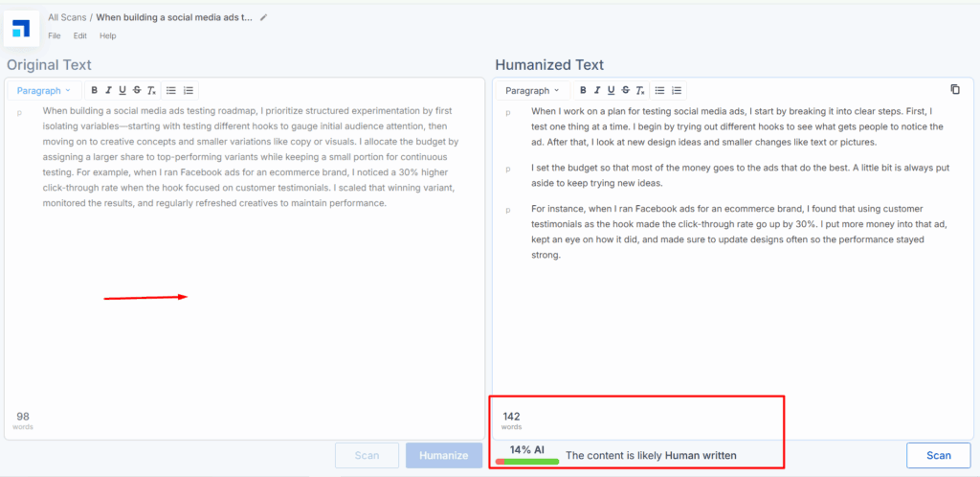This screenshot has height=477, width=980.
Task: Insert numbered list in Original Text editor
Action: click(188, 90)
